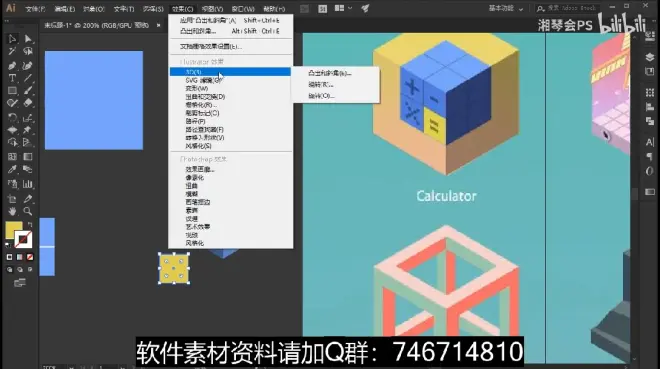Select the Eyedropper tool
Image resolution: width=660 pixels, height=369 pixels.
(12, 170)
